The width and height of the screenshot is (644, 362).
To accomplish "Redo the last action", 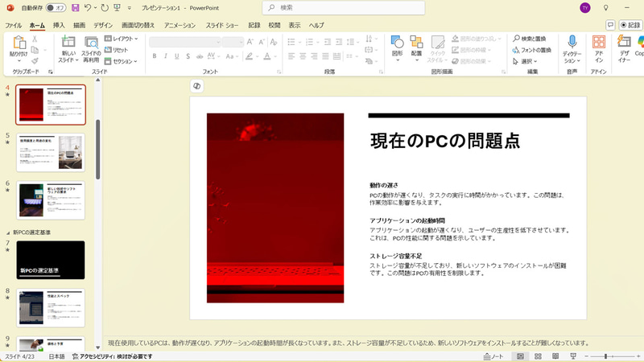I will (x=105, y=8).
